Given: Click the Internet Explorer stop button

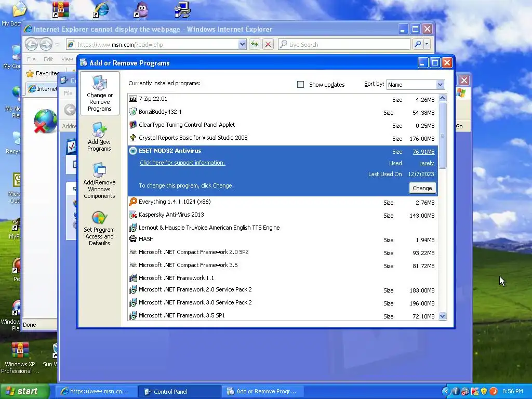Looking at the screenshot, I should point(268,44).
